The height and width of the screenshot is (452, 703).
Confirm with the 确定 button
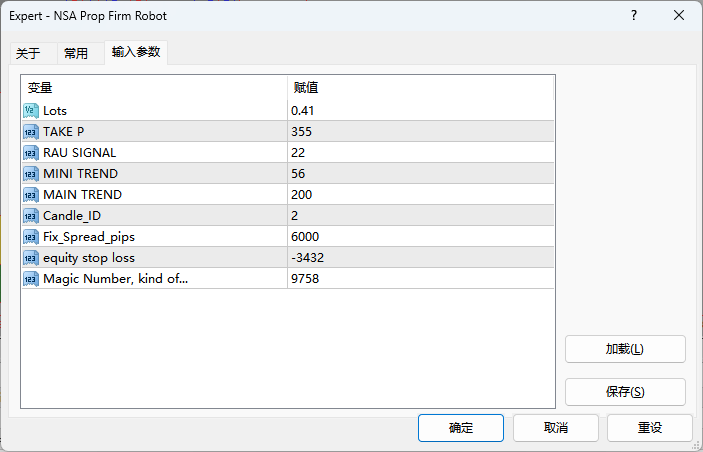(461, 428)
